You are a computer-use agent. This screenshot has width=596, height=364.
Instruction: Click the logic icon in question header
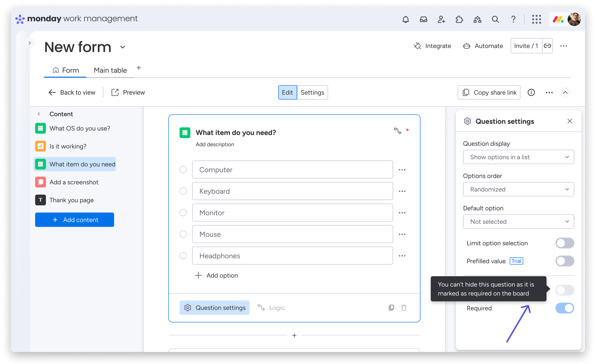(397, 131)
